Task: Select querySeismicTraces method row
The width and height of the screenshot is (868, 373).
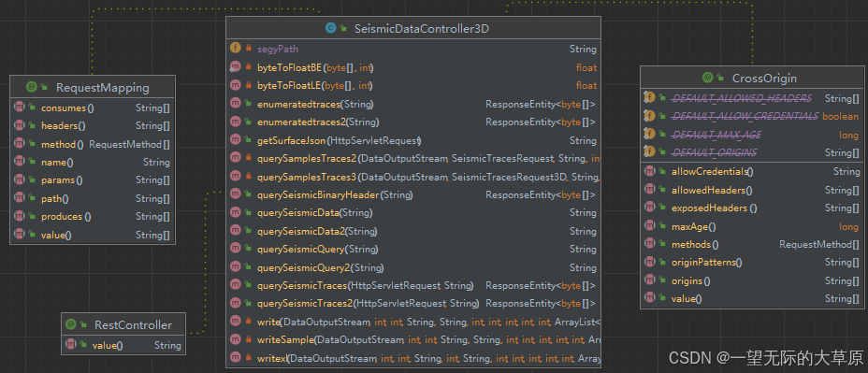Action: click(413, 285)
